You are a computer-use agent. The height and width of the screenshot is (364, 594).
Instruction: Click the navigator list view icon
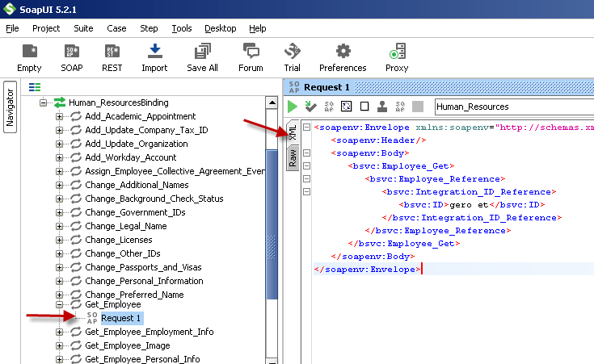tap(35, 87)
